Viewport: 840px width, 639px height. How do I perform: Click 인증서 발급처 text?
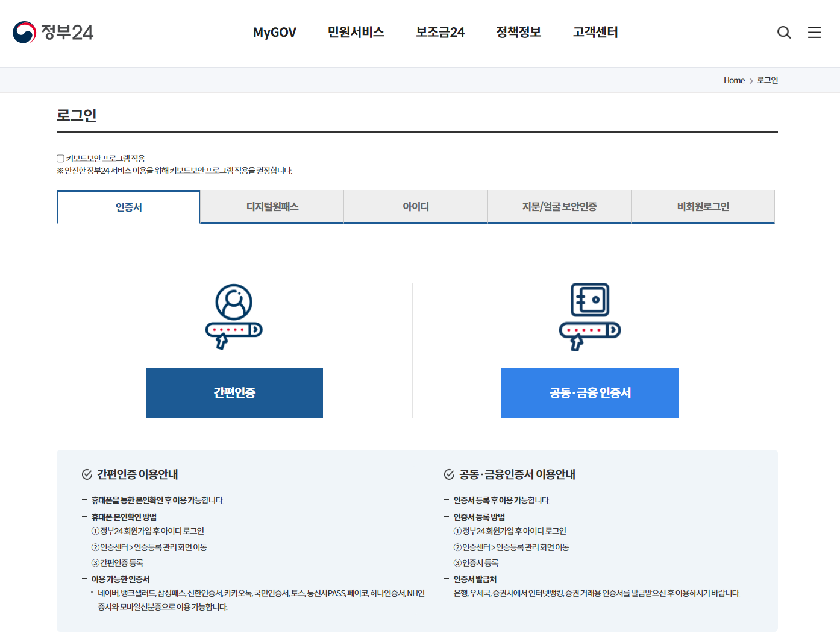475,579
